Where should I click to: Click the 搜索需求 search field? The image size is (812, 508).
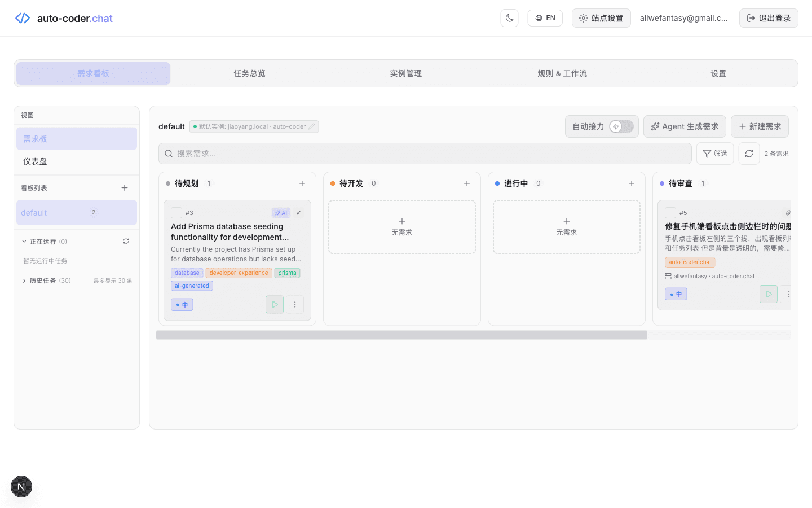[x=425, y=153]
